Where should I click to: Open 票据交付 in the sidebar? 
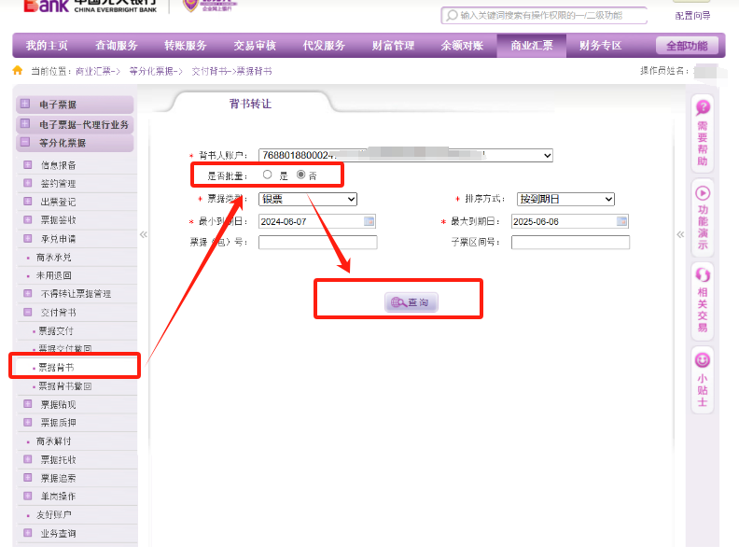(x=56, y=331)
